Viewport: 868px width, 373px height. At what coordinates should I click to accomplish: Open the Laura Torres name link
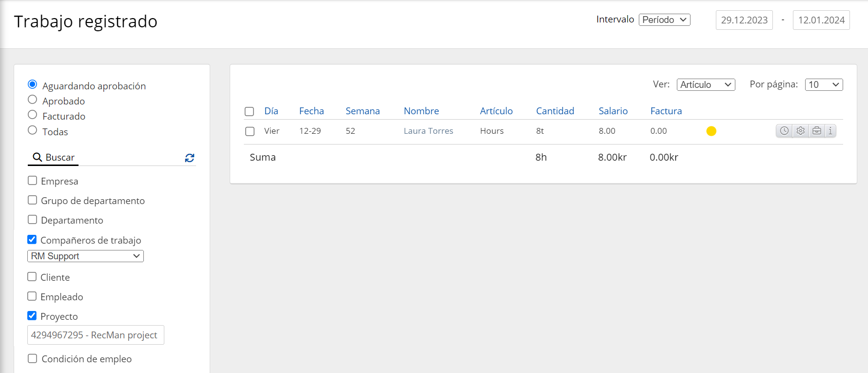pos(428,131)
